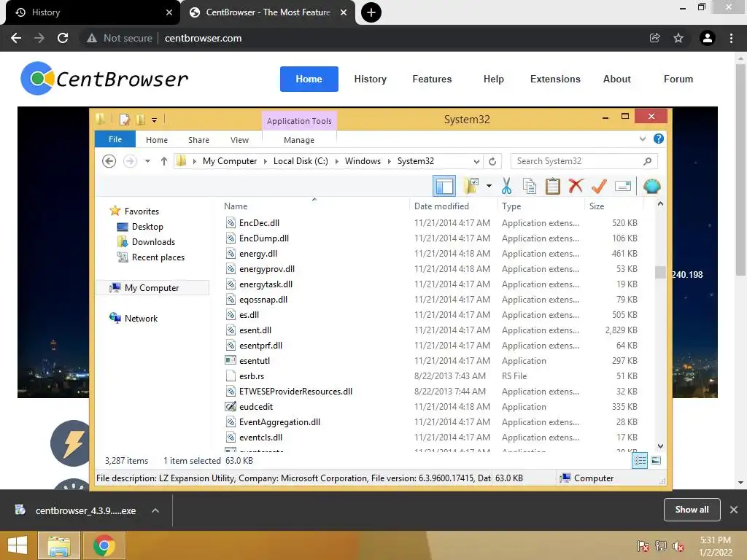Switch to the large icons view in status bar

(656, 461)
